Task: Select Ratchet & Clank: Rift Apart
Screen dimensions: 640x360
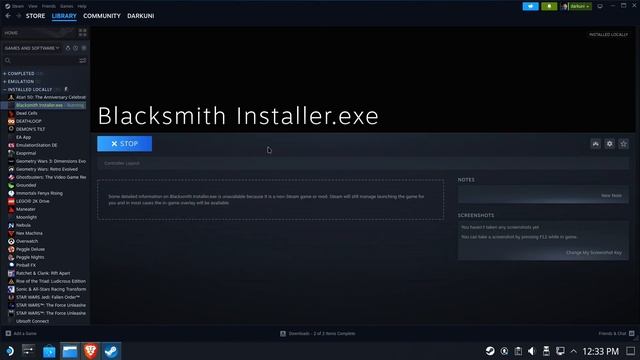Action: pos(43,273)
